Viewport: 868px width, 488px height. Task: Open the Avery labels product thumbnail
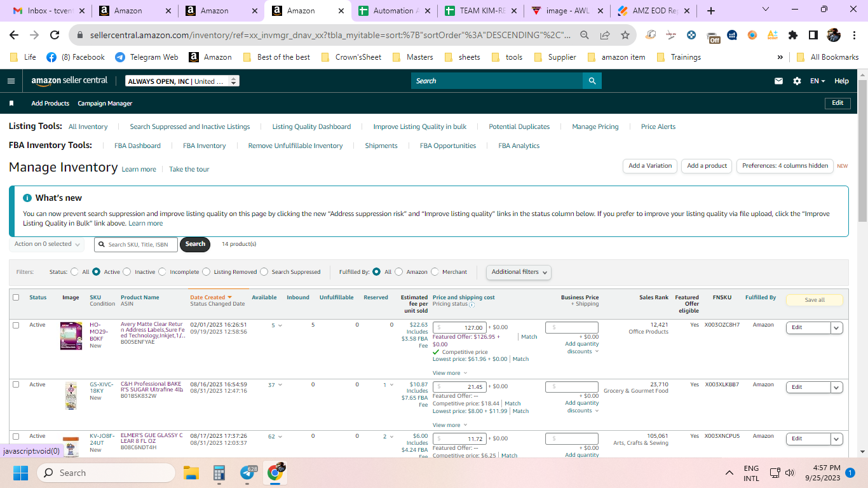coord(71,335)
